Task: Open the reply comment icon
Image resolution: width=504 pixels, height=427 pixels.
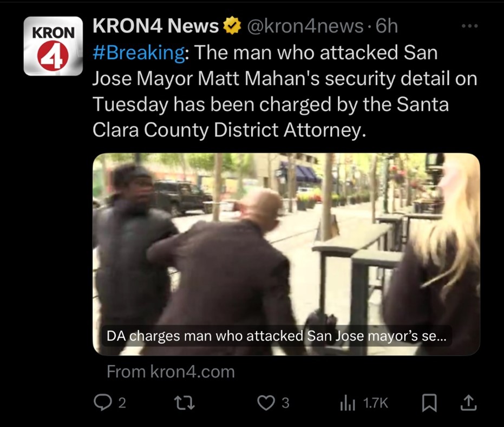Action: (x=102, y=403)
